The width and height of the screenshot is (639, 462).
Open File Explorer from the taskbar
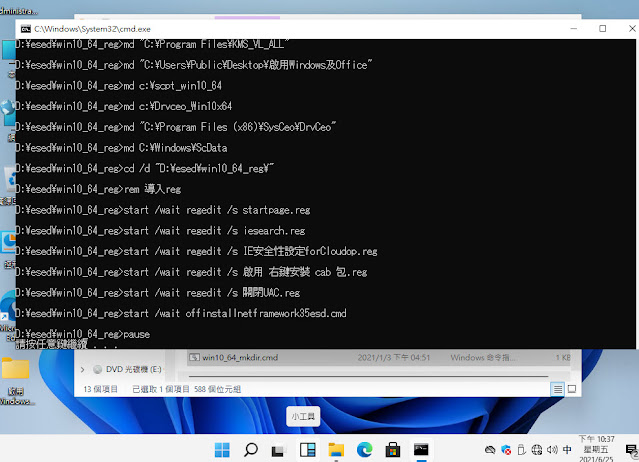coord(336,450)
